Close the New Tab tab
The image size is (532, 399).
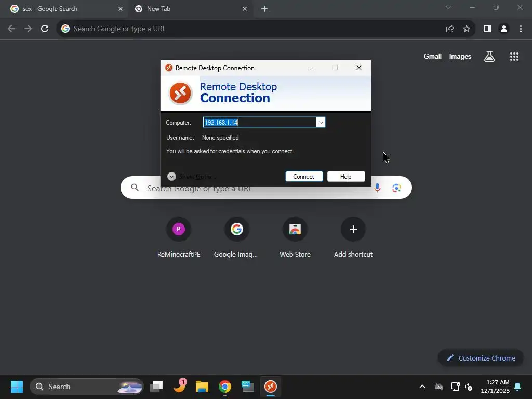[x=245, y=9]
